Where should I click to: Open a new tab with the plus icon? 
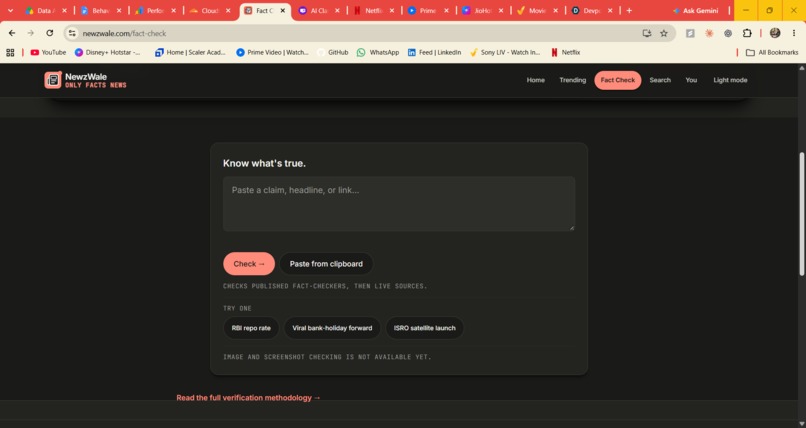click(629, 10)
